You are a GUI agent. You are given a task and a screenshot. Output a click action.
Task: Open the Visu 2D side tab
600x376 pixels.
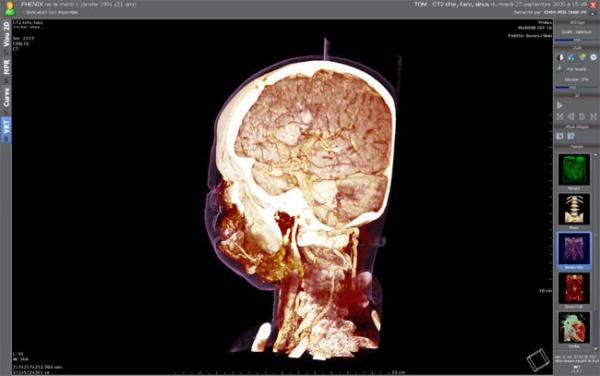pyautogui.click(x=6, y=34)
